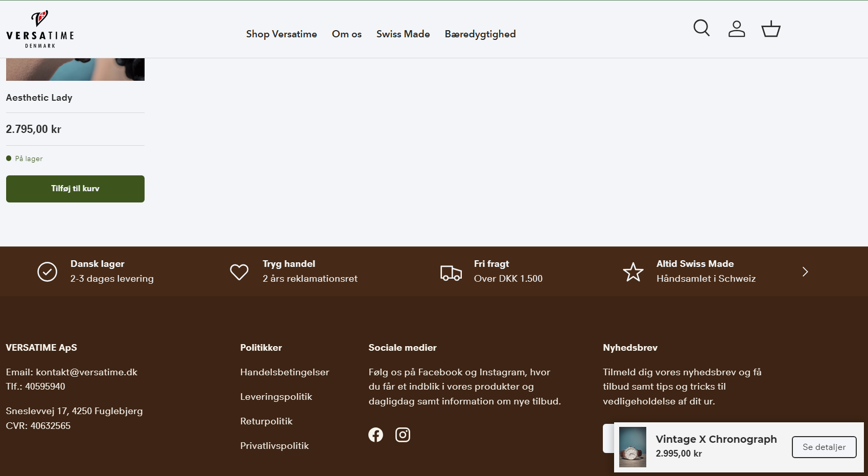The height and width of the screenshot is (476, 868).
Task: Click the Dansk lager checkmark icon
Action: pyautogui.click(x=47, y=272)
